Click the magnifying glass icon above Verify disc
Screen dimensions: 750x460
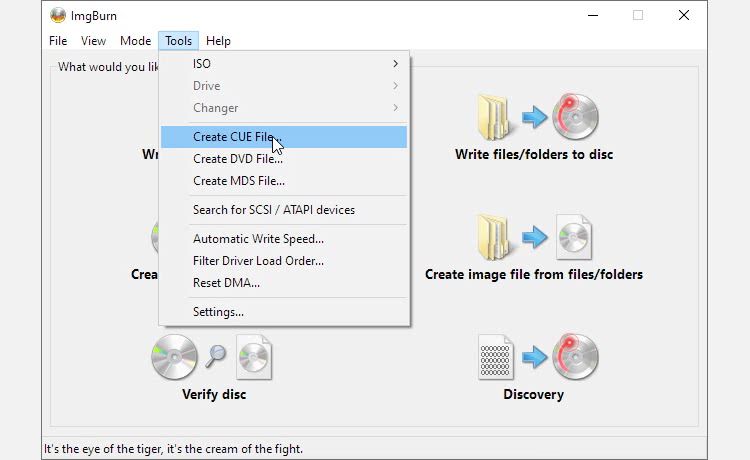coord(216,356)
